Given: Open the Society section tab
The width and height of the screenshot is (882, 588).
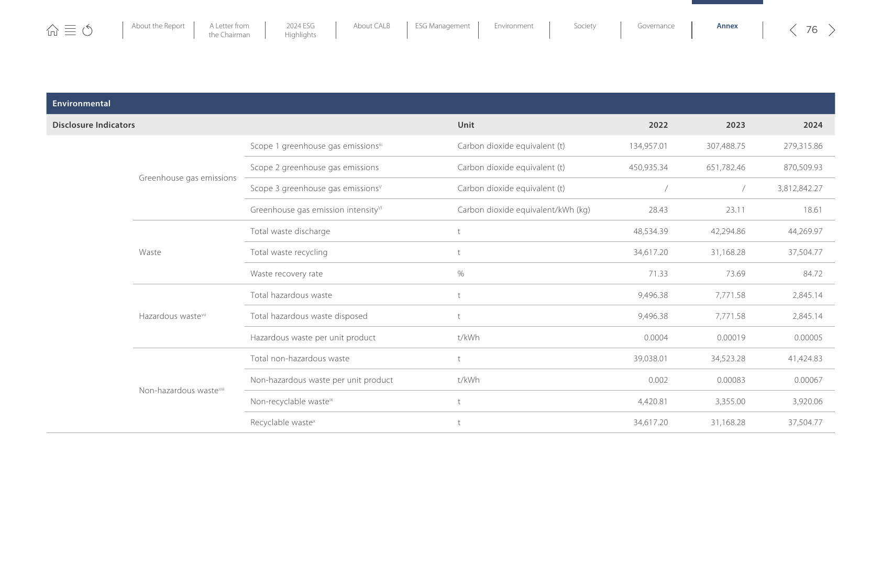Looking at the screenshot, I should (x=585, y=26).
